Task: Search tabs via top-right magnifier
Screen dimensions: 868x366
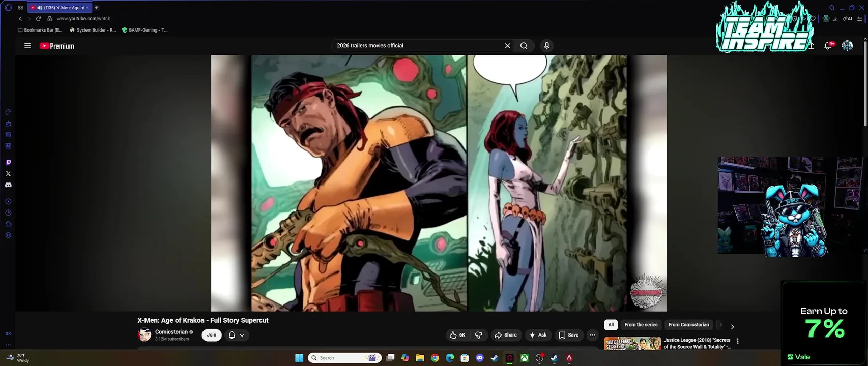Action: click(x=832, y=8)
